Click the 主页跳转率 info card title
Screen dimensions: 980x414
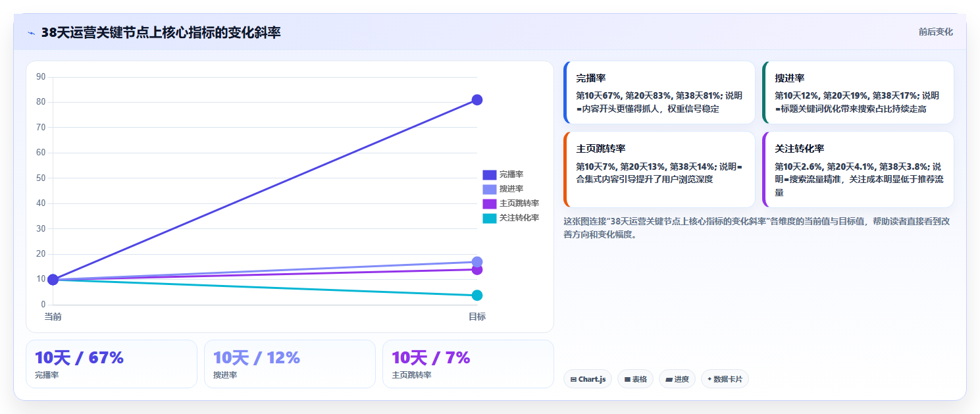click(600, 149)
